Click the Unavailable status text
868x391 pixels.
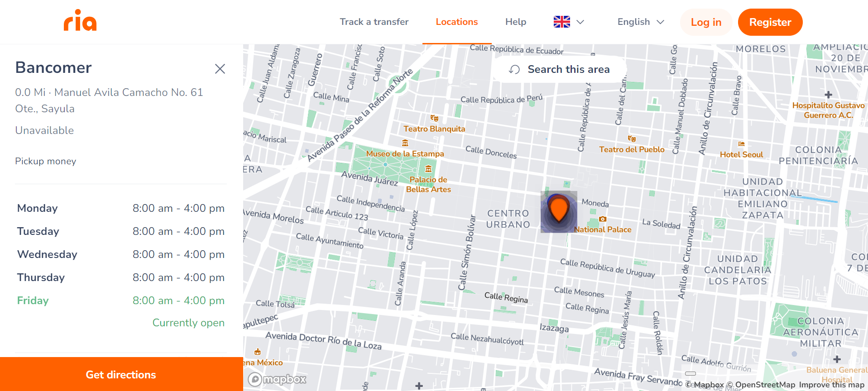coord(44,130)
